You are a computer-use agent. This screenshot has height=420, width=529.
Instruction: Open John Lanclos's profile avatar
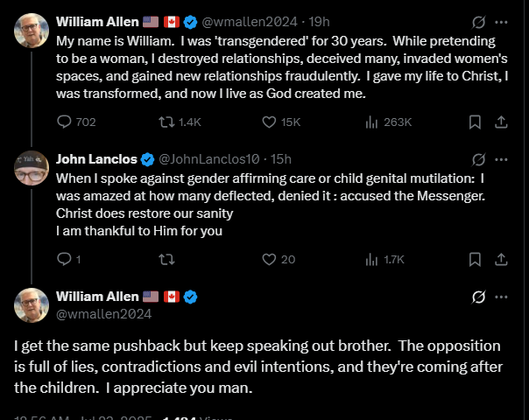click(32, 167)
